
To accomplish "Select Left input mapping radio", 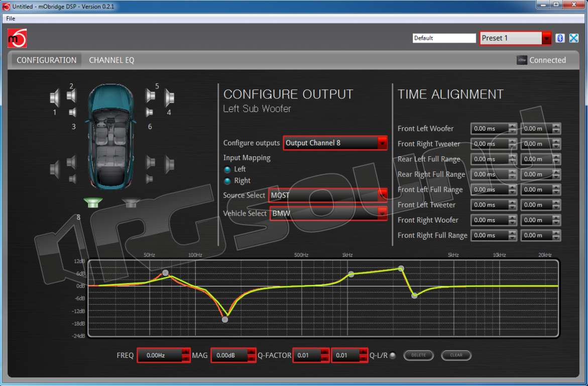I will click(x=227, y=169).
